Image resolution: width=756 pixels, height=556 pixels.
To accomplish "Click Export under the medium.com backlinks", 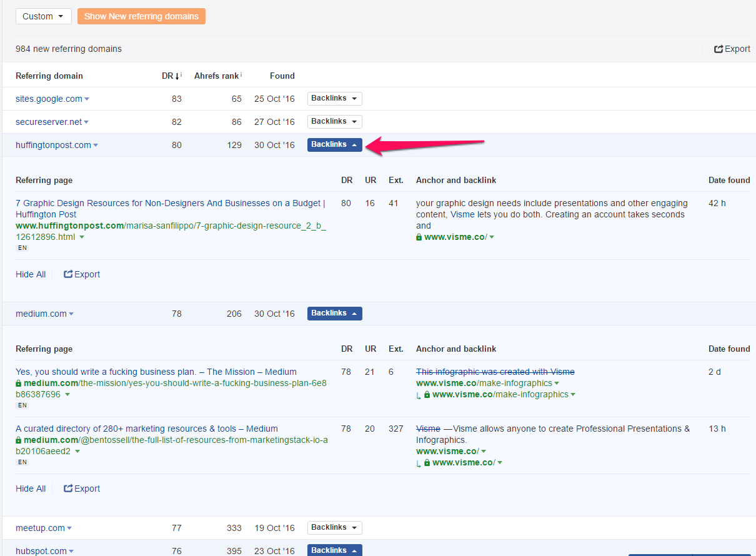I will coord(82,489).
